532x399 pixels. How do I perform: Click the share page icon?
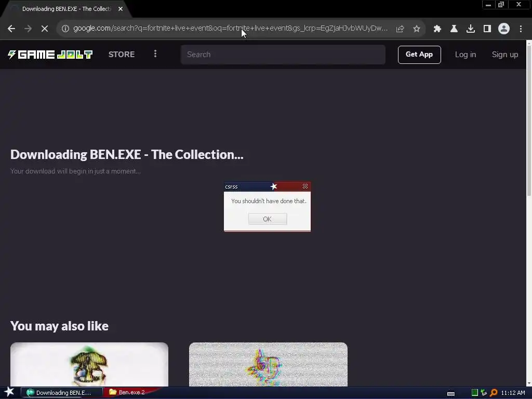click(400, 29)
